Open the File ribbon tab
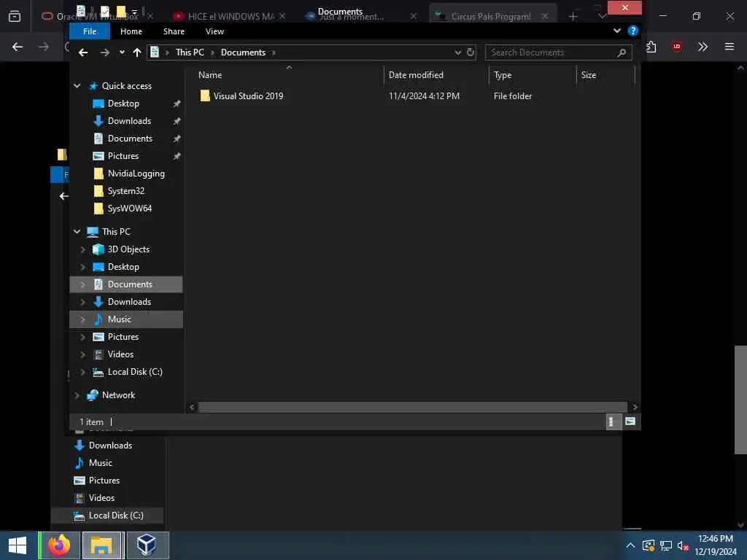 click(x=90, y=31)
